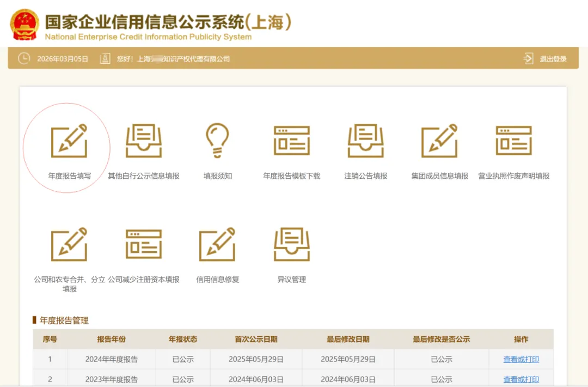This screenshot has height=387, width=588.
Task: Click the 填报须知 lightbulb icon
Action: click(217, 141)
